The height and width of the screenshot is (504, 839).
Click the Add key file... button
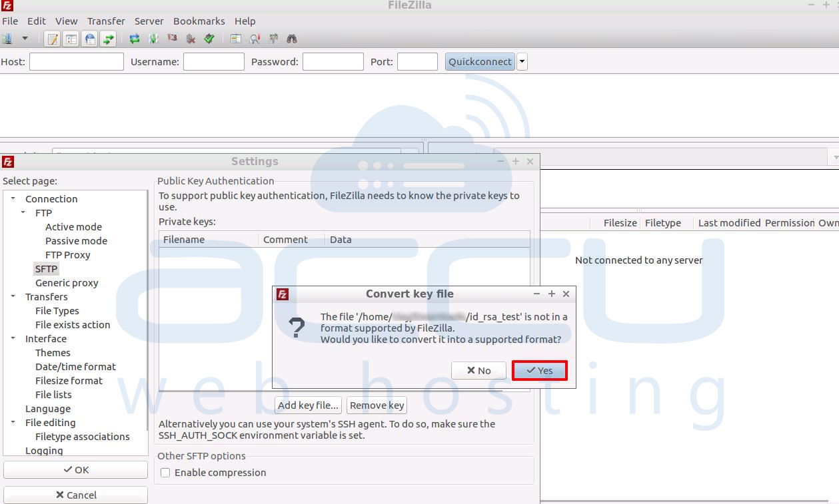tap(309, 405)
